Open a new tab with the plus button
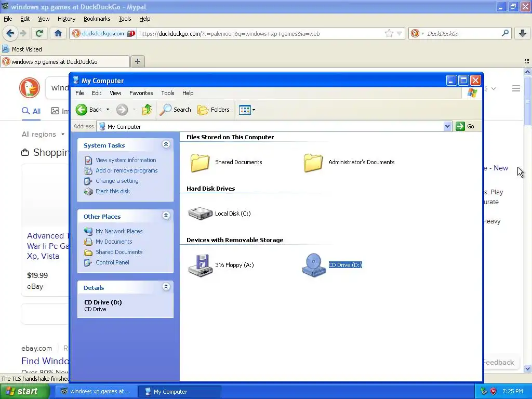Screen dimensions: 532x399 pos(137,61)
